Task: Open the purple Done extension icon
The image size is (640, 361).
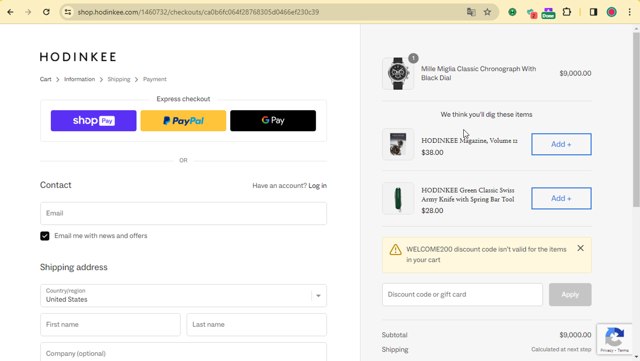Action: [x=548, y=13]
